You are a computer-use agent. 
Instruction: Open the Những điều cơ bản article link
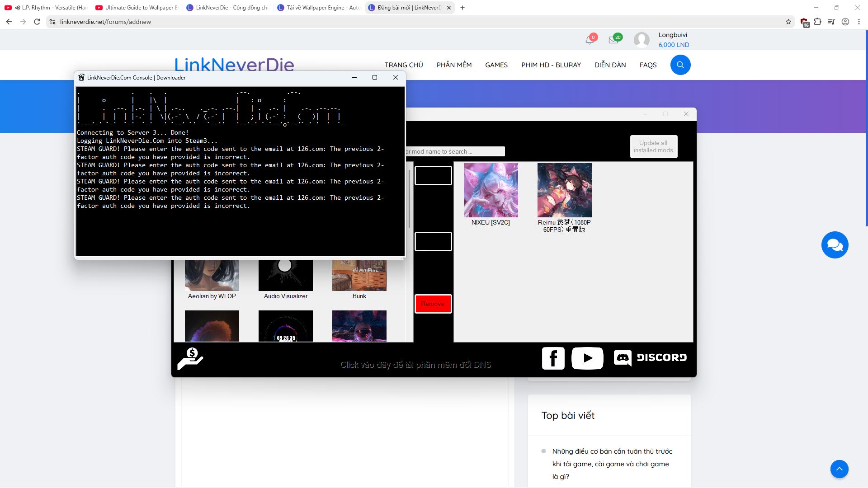[612, 464]
